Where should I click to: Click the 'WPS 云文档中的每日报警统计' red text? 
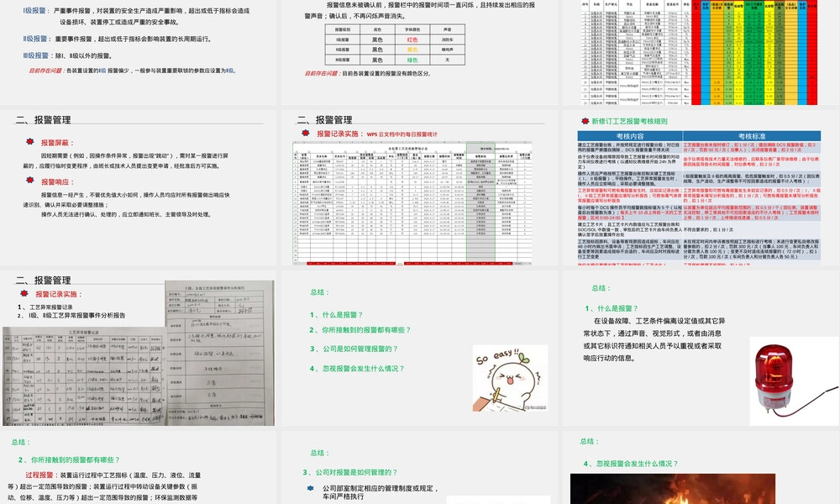point(402,134)
